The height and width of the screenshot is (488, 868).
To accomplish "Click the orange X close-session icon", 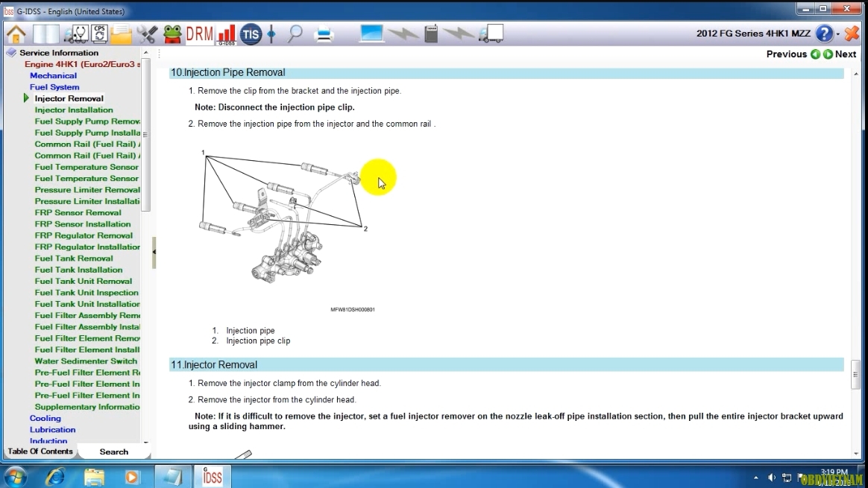I will [x=852, y=34].
